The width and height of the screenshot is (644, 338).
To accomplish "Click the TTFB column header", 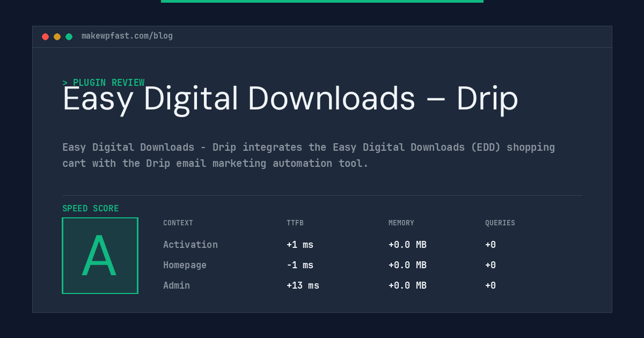I will pyautogui.click(x=295, y=223).
